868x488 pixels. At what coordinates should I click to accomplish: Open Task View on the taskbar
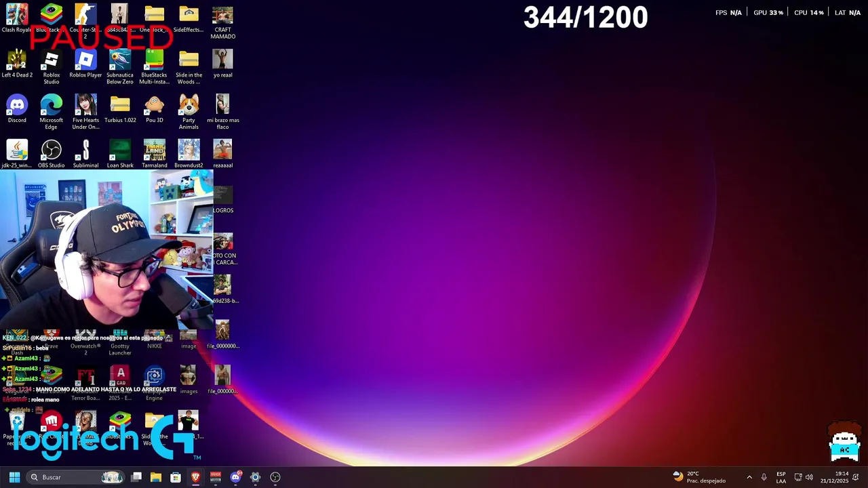click(x=136, y=477)
